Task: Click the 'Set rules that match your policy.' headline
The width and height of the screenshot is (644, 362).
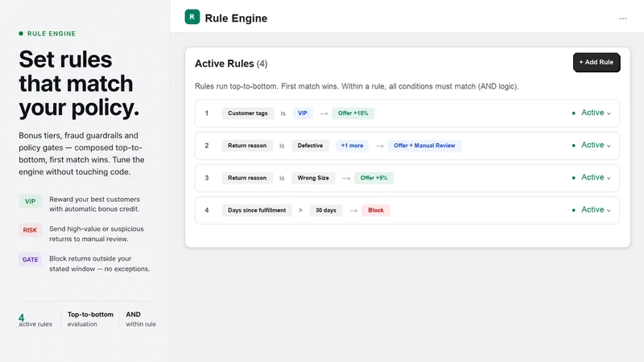Action: pos(79,84)
